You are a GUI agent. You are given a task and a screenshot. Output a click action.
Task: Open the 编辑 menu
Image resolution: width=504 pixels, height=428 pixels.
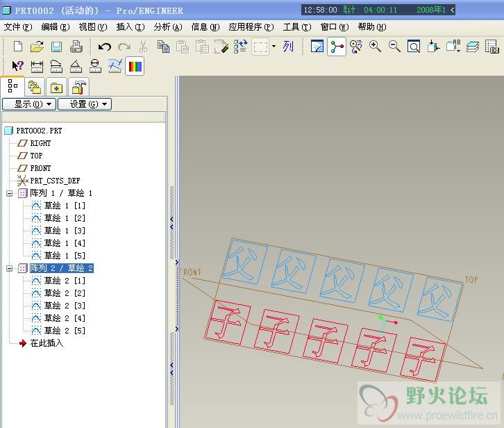pos(56,27)
